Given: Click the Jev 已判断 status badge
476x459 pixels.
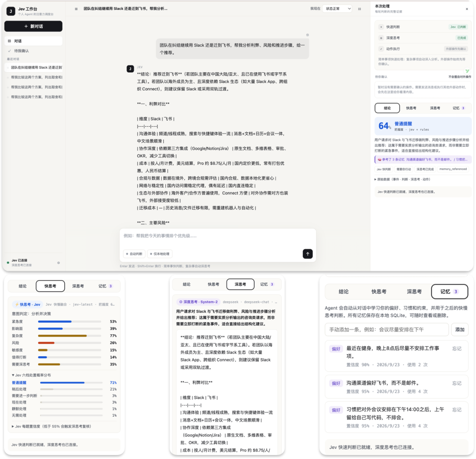Looking at the screenshot, I should 458,27.
